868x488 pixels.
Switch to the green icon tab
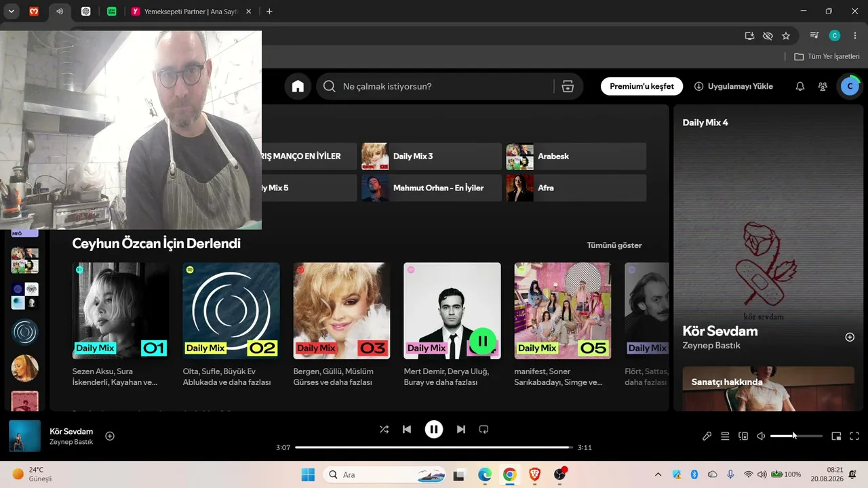click(112, 12)
